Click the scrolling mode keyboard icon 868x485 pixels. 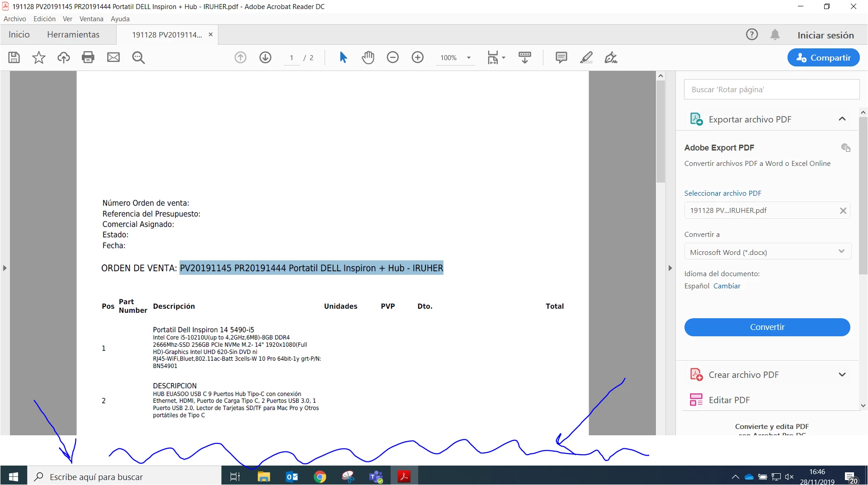[525, 57]
